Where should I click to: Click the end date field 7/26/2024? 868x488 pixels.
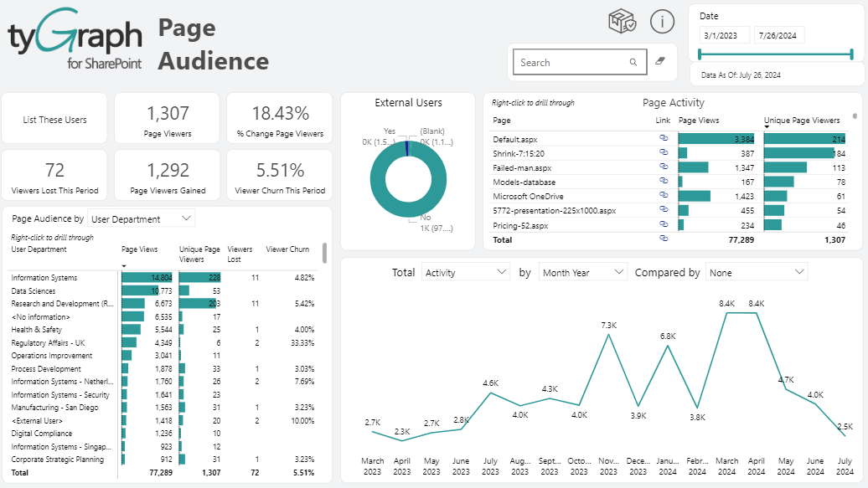(x=779, y=35)
